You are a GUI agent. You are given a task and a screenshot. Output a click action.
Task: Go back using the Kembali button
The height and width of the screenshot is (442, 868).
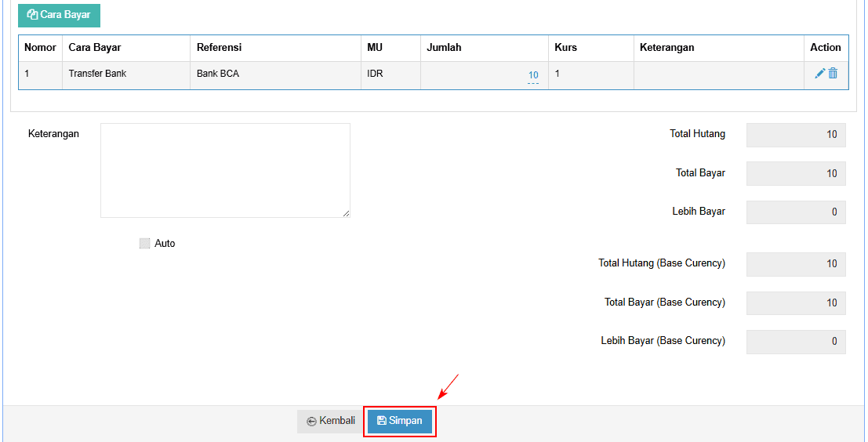pos(331,421)
